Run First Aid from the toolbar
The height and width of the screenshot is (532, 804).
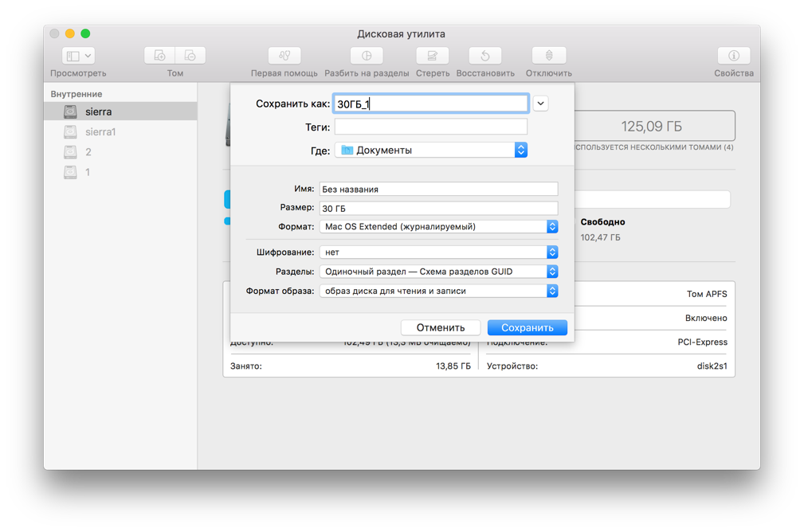click(x=284, y=55)
